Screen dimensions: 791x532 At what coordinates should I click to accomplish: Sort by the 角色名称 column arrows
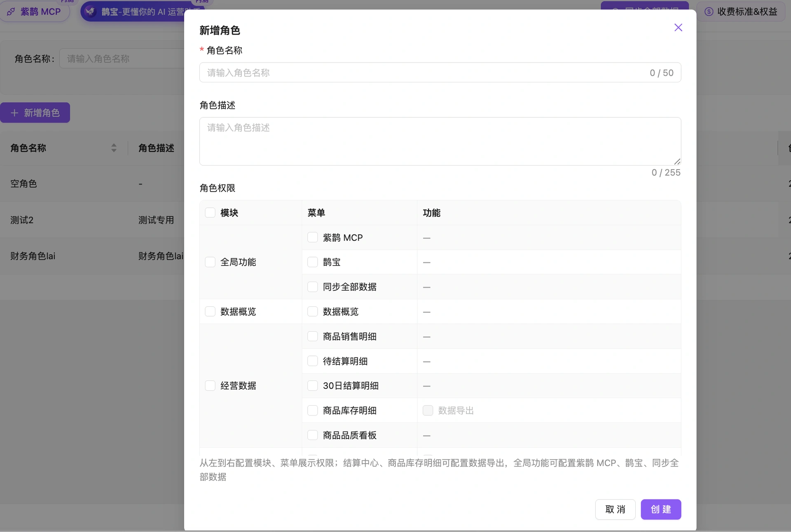pos(114,148)
